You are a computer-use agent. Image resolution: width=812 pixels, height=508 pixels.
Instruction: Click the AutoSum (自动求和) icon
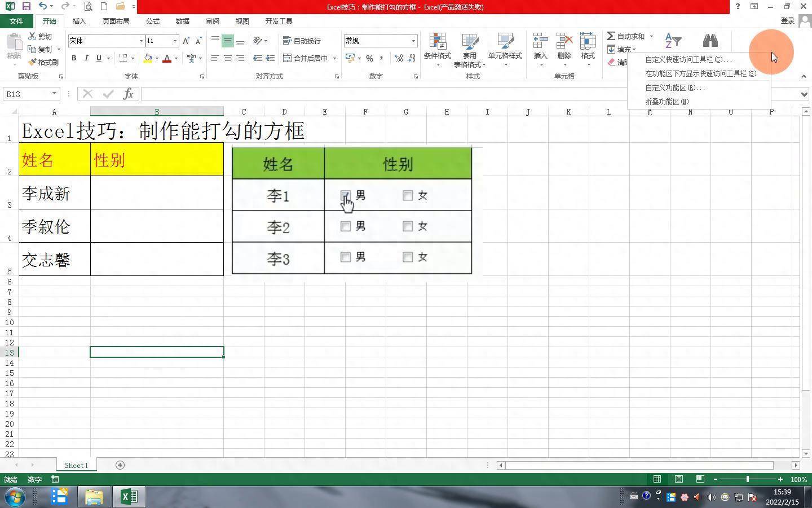(625, 36)
